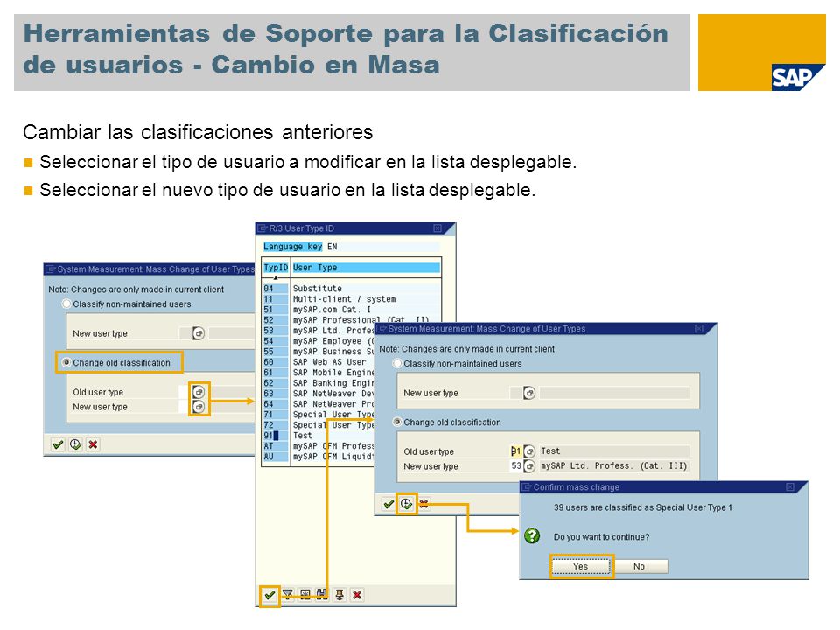Viewport: 840px width, 630px height.
Task: Click green checkmark in right Mass Change dialog
Action: [388, 504]
